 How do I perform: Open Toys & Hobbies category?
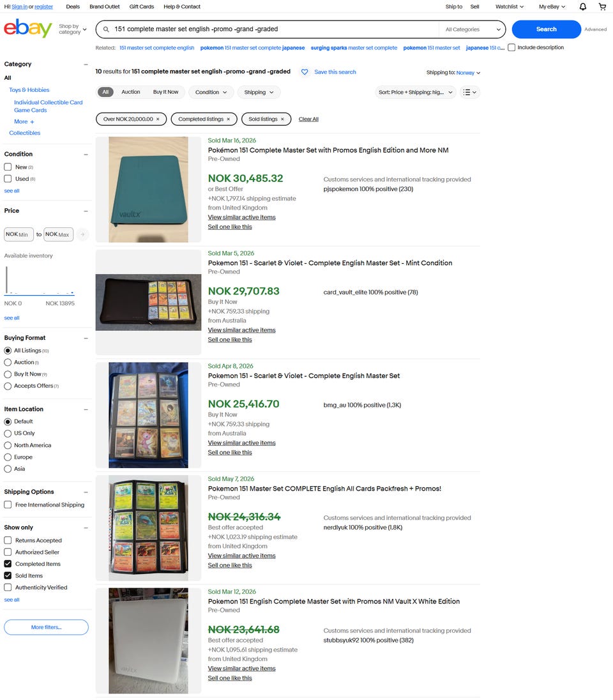click(x=29, y=90)
